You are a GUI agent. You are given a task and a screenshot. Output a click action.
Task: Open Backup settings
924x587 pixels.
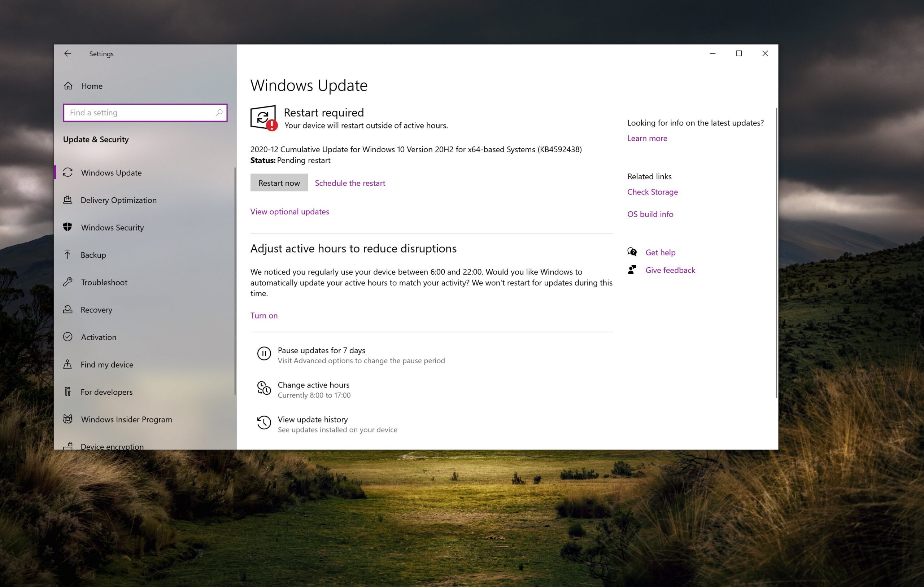[x=93, y=255]
